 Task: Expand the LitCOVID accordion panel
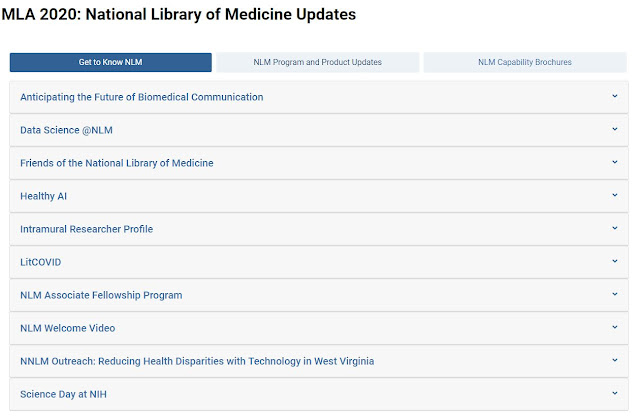(41, 262)
